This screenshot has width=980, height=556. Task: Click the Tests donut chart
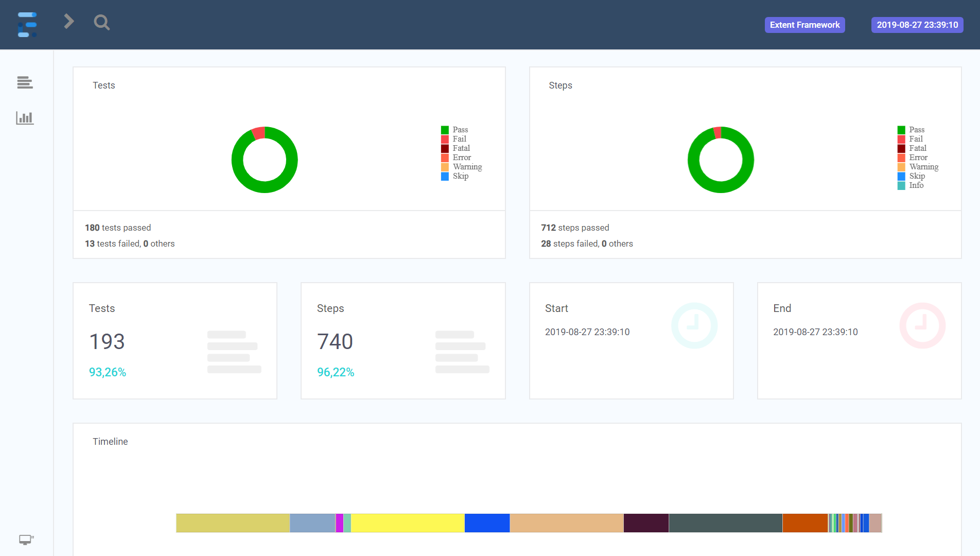coord(265,160)
